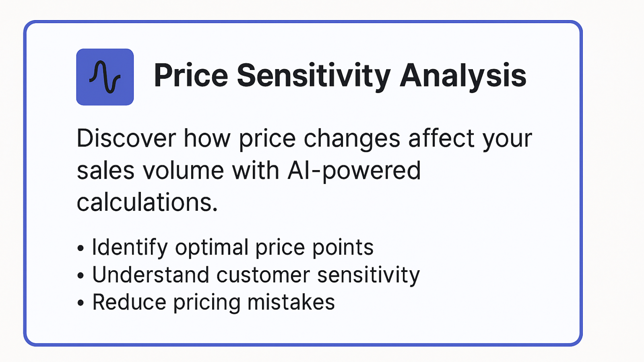This screenshot has width=644, height=362.
Task: Select Reduce pricing mistakes item
Action: 213,303
